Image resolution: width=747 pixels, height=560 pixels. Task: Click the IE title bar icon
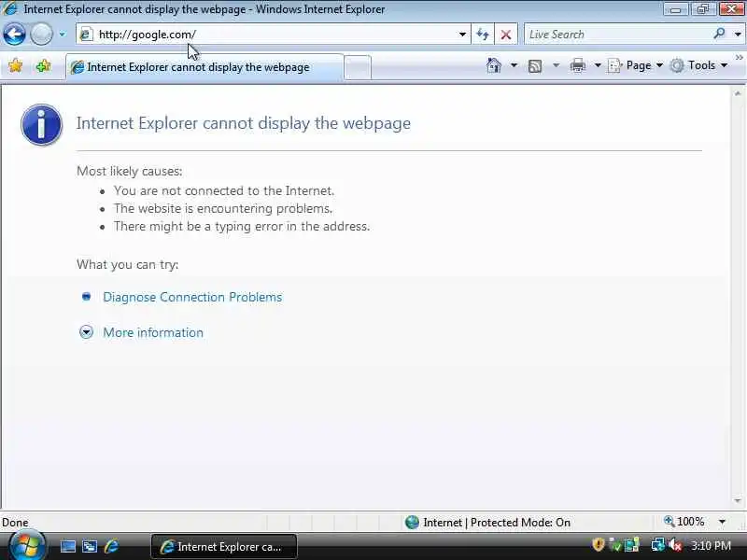(x=10, y=8)
